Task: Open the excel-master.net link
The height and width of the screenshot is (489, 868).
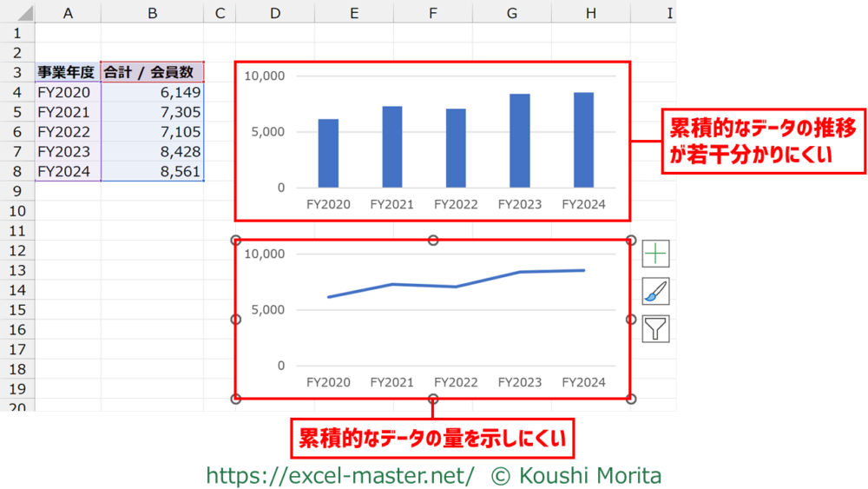Action: pos(340,475)
